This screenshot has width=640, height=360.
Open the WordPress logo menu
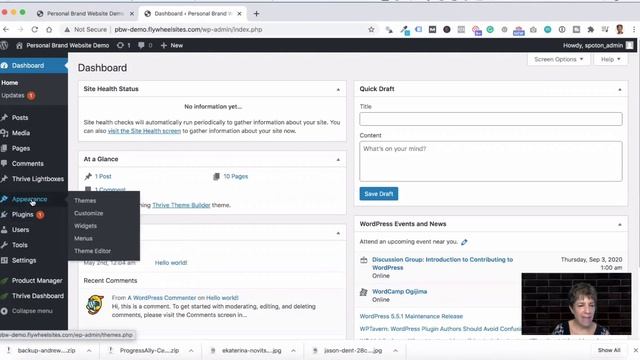4,45
